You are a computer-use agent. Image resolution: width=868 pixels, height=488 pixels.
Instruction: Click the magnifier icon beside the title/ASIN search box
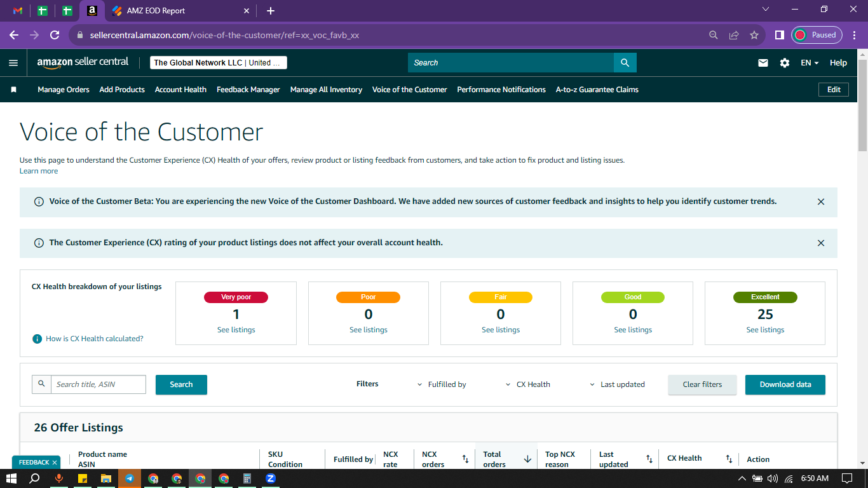[x=42, y=384]
